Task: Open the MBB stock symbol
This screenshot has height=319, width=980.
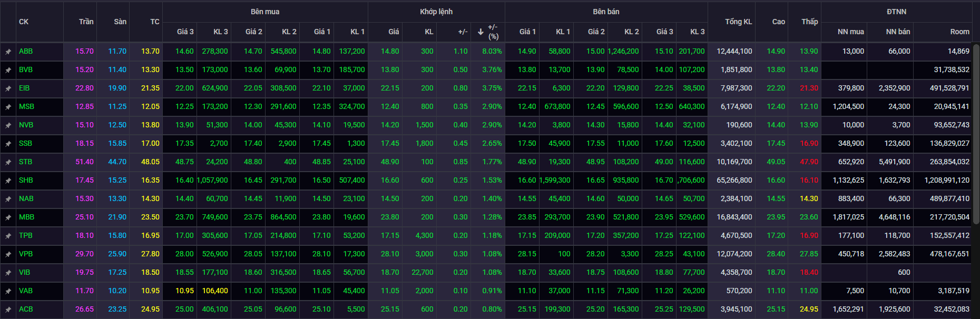Action: coord(26,217)
